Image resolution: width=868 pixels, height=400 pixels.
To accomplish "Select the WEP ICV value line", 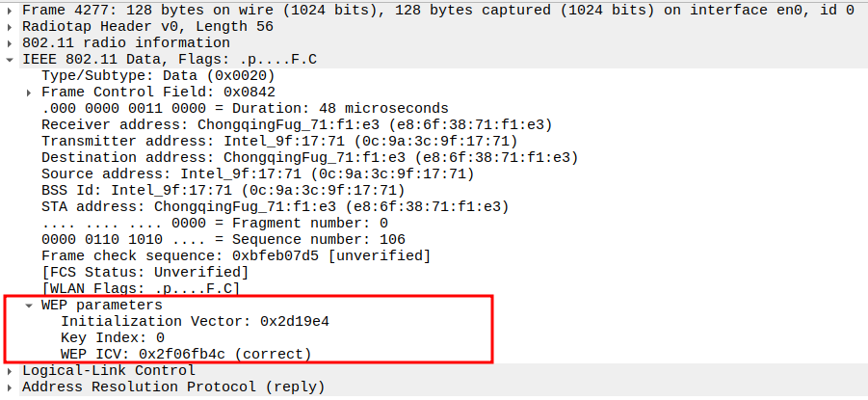I will (186, 354).
